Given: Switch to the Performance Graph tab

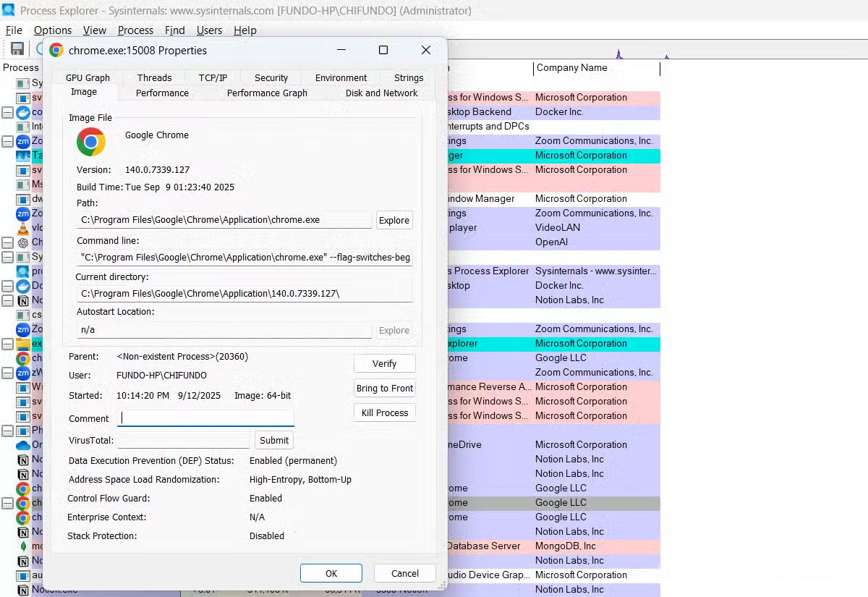Looking at the screenshot, I should coord(267,93).
